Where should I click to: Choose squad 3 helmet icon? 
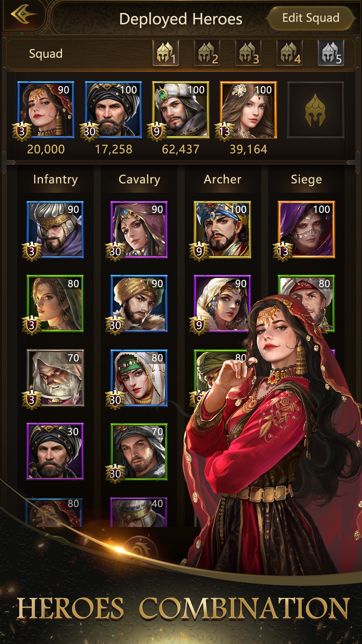(248, 53)
